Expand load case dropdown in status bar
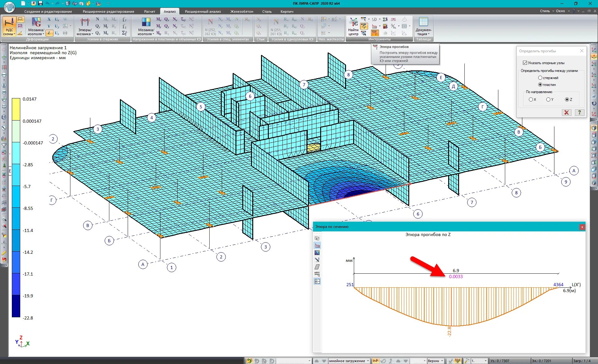The height and width of the screenshot is (364, 598). pos(368,361)
